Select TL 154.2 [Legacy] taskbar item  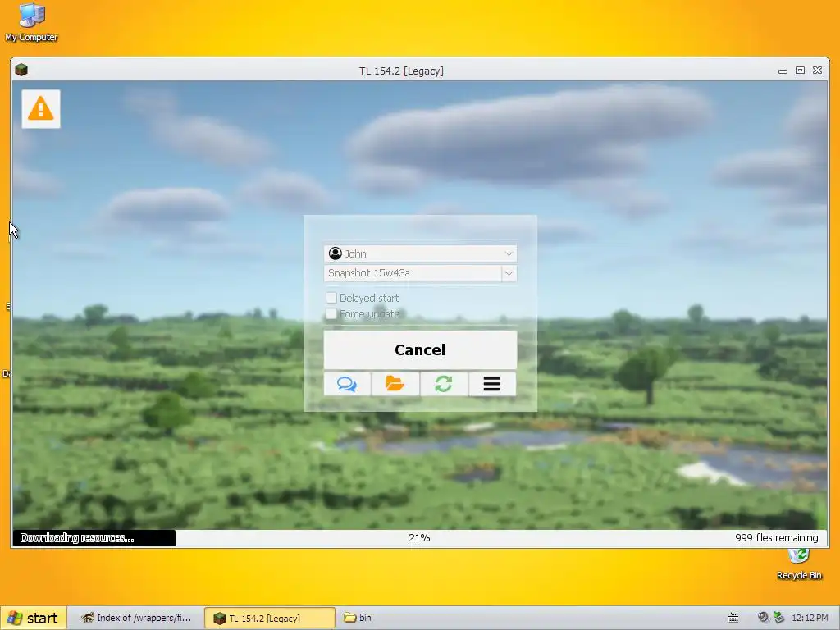269,619
